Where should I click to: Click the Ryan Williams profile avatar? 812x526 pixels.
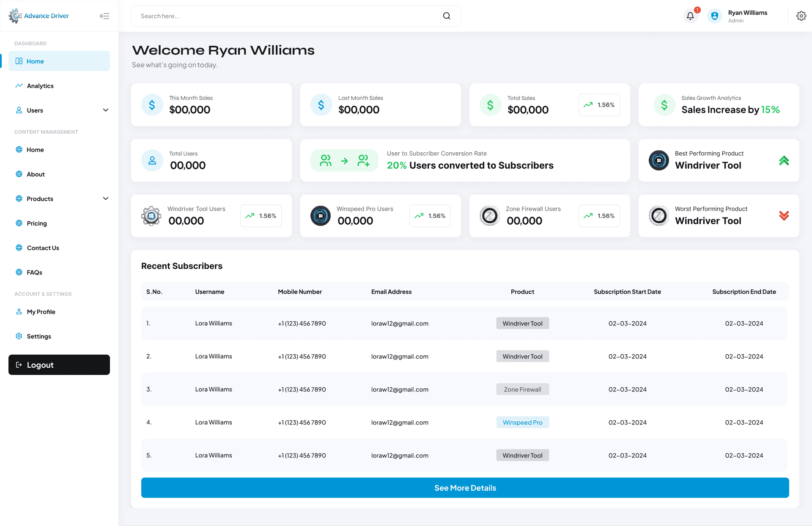tap(715, 16)
